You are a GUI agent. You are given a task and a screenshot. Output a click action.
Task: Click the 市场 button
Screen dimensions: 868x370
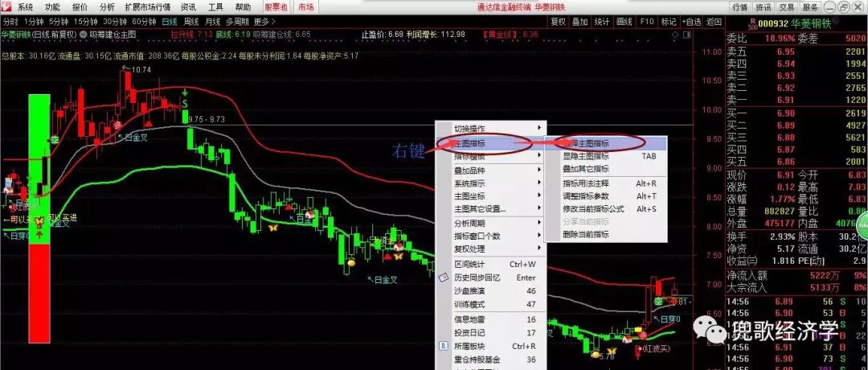point(305,7)
